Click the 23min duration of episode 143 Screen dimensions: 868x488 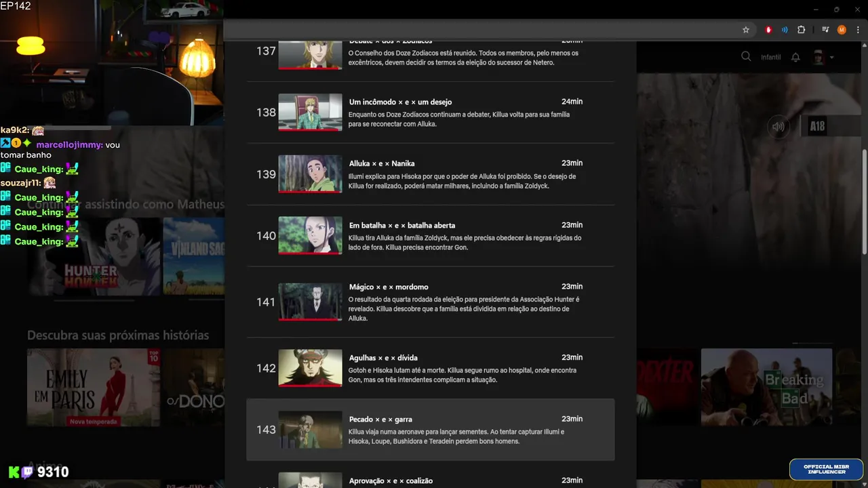[x=572, y=419]
